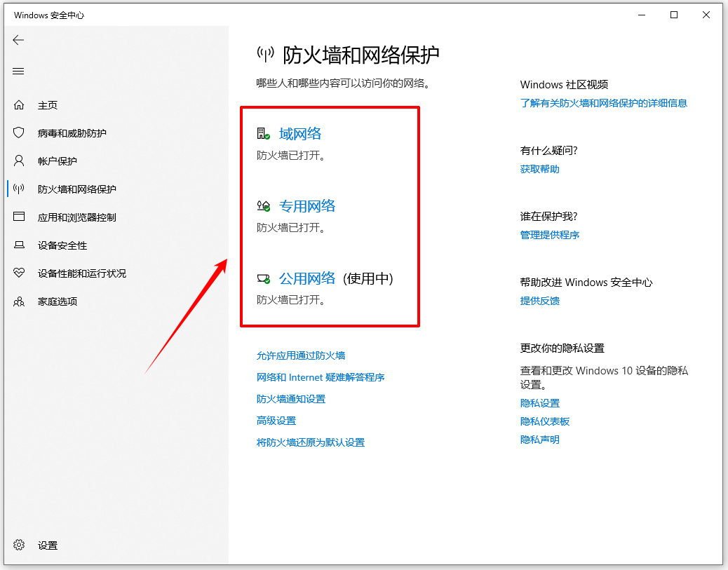
Task: Maximize the Windows 安全中心 window
Action: click(x=674, y=15)
